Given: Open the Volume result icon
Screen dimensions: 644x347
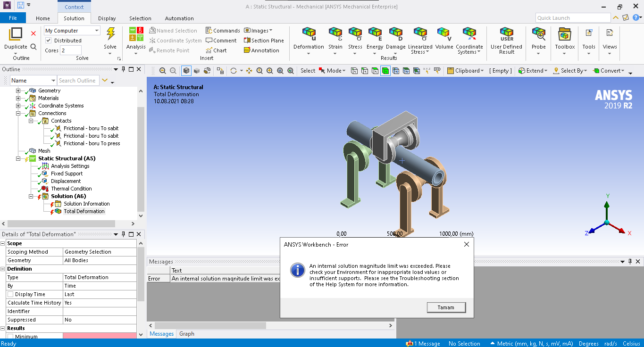Looking at the screenshot, I should (x=444, y=34).
